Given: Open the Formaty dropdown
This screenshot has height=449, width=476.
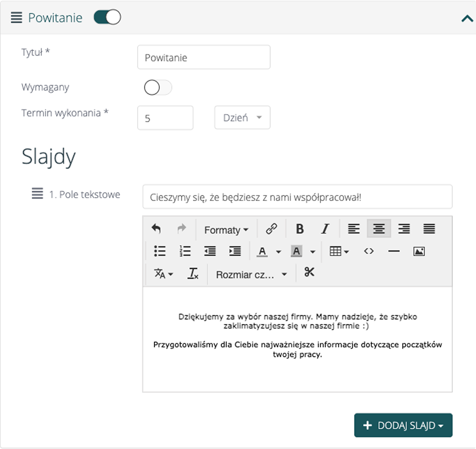Looking at the screenshot, I should tap(226, 229).
